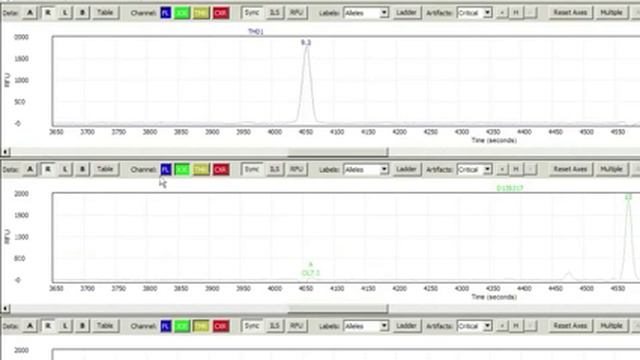Image resolution: width=640 pixels, height=360 pixels.
Task: Click the Multiple button in the top panel
Action: (611, 13)
